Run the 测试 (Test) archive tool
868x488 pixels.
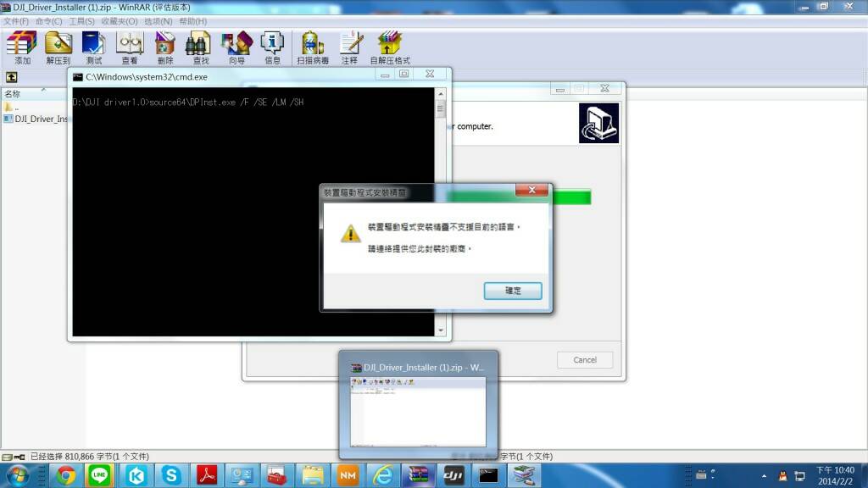coord(93,47)
